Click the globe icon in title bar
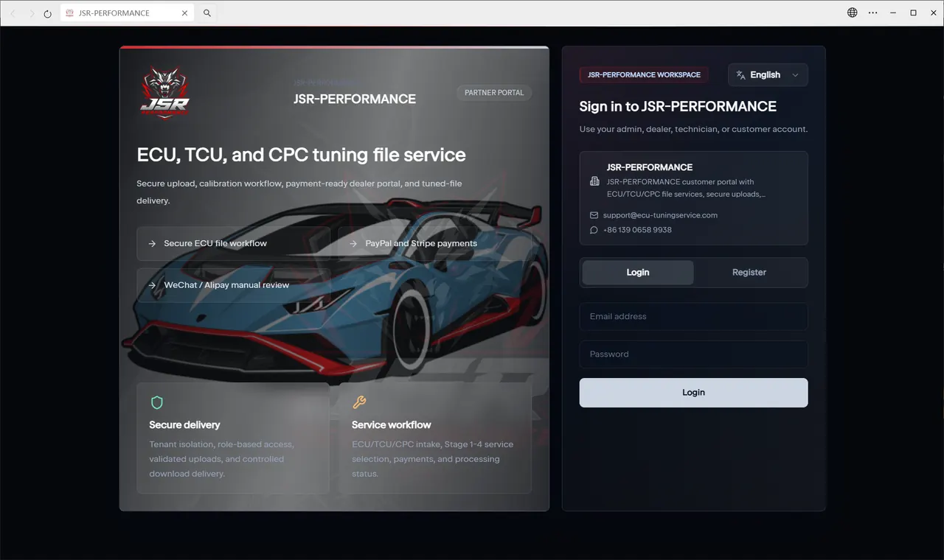Viewport: 944px width, 560px height. click(x=853, y=13)
